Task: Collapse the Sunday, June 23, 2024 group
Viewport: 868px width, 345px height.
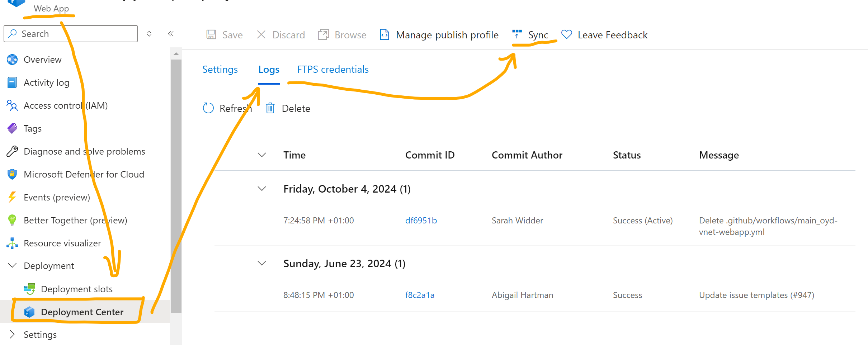Action: [262, 263]
